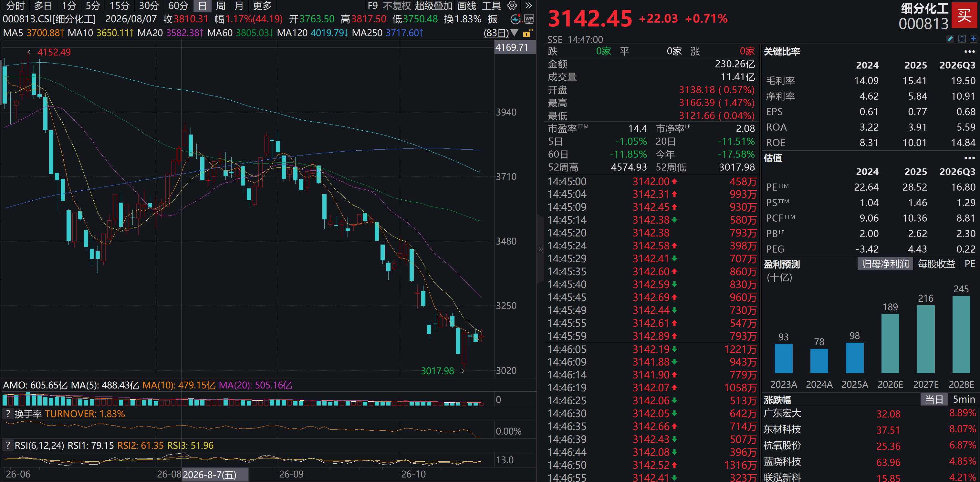Open the 不复权 adjustment dropdown
This screenshot has width=980, height=482.
tap(397, 6)
